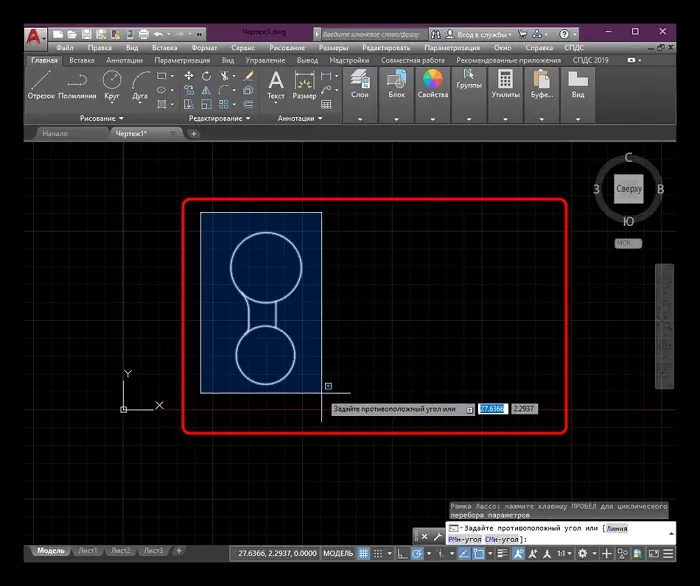Click the МОДЕЛЬ button in status bar
The image size is (700, 586).
(x=338, y=554)
